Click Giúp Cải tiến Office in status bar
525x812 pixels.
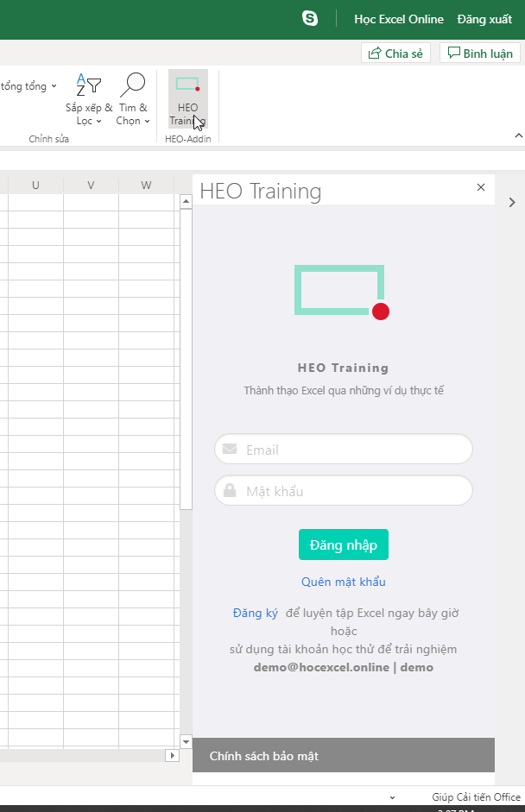coord(477,797)
